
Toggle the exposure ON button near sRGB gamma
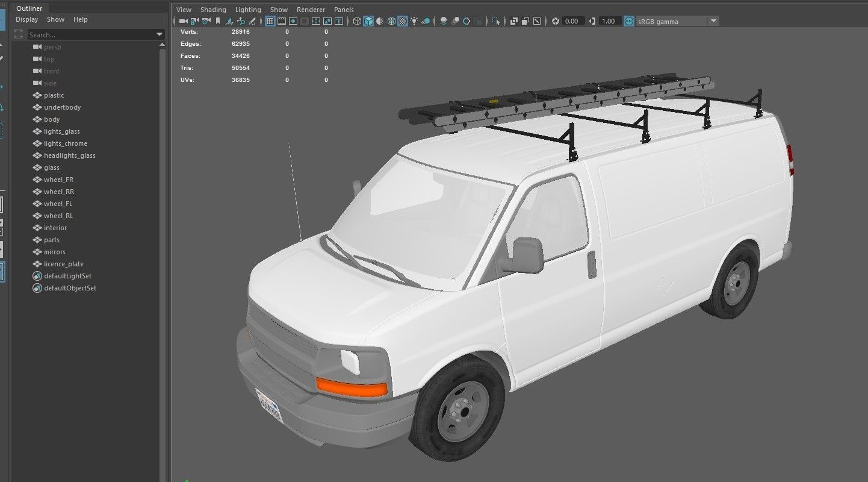[x=628, y=21]
